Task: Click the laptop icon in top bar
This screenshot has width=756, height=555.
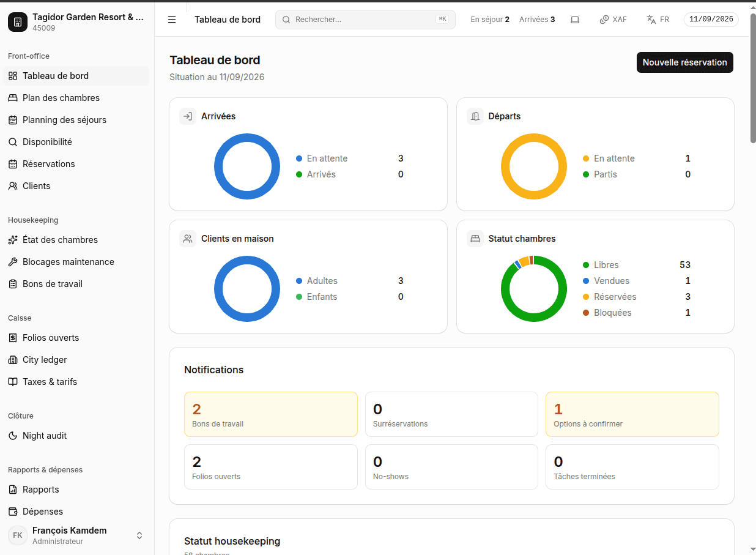Action: (575, 20)
